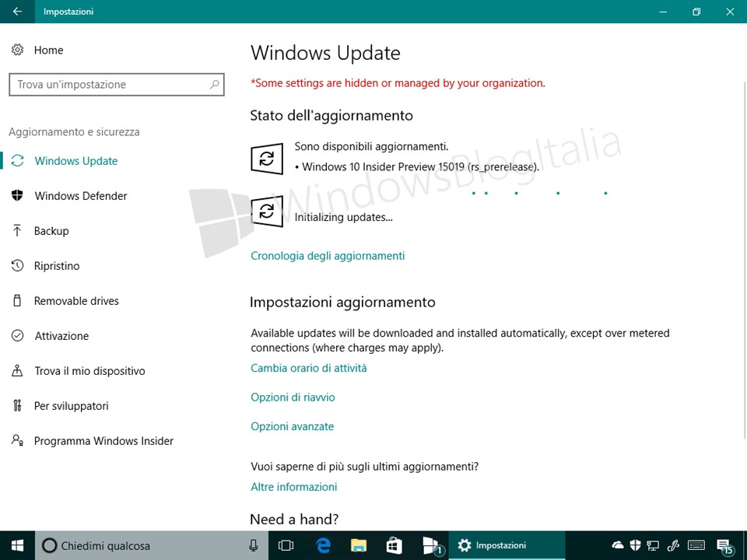
Task: Select the Removable drives icon in sidebar
Action: 18,300
